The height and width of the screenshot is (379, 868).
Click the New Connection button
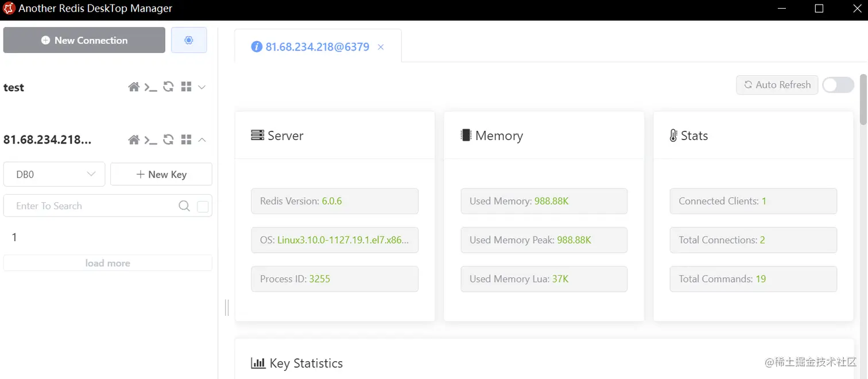84,40
